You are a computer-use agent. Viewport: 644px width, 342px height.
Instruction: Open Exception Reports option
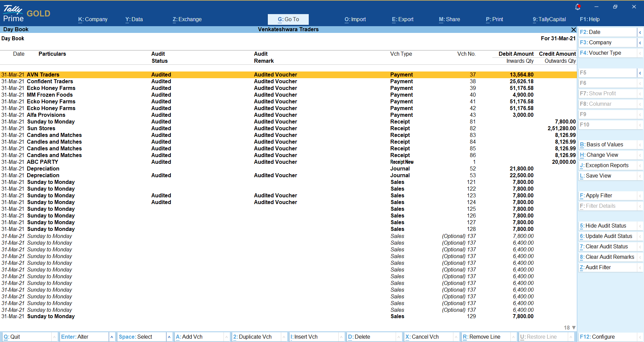click(x=607, y=165)
